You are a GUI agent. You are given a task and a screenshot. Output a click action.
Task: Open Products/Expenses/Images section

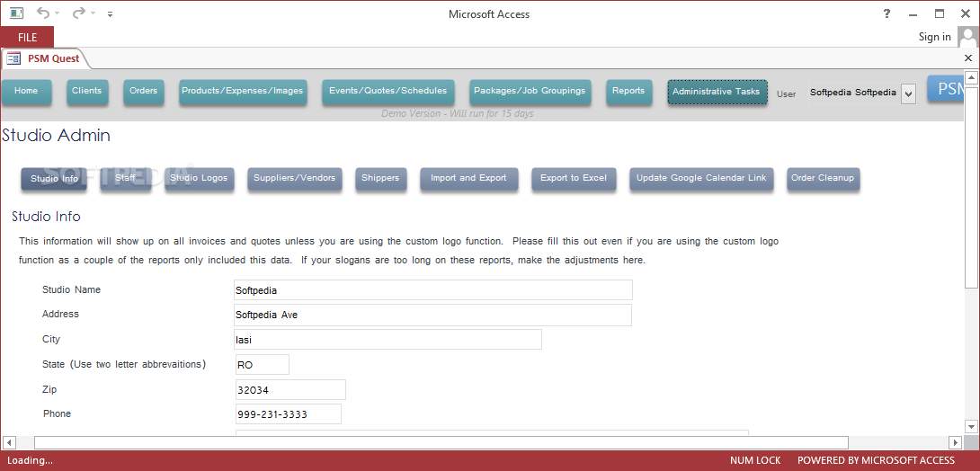(x=243, y=91)
